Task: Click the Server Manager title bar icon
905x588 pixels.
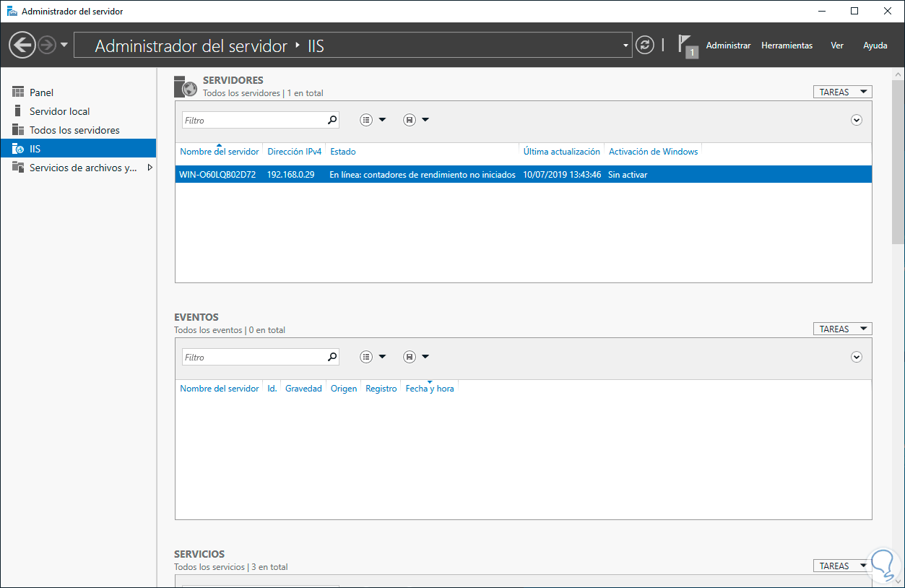Action: coord(12,11)
